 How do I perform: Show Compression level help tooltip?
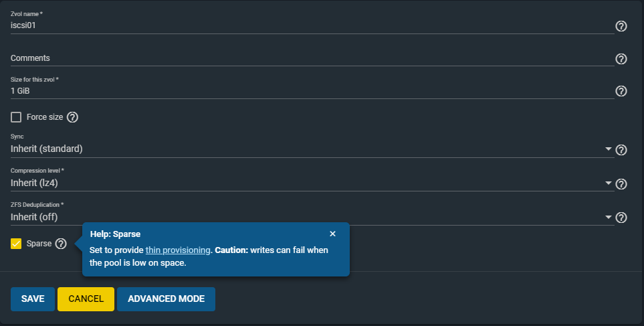pyautogui.click(x=621, y=184)
